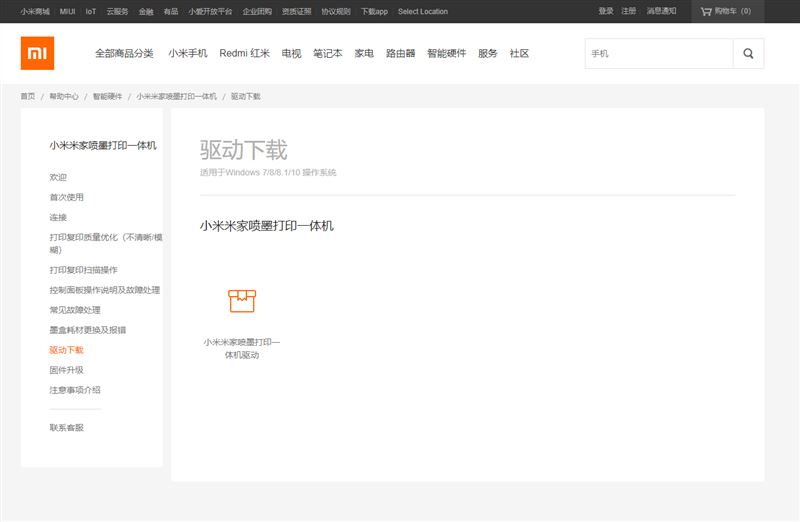This screenshot has height=522, width=800.
Task: Go to 智能硬件 breadcrumb
Action: (107, 96)
